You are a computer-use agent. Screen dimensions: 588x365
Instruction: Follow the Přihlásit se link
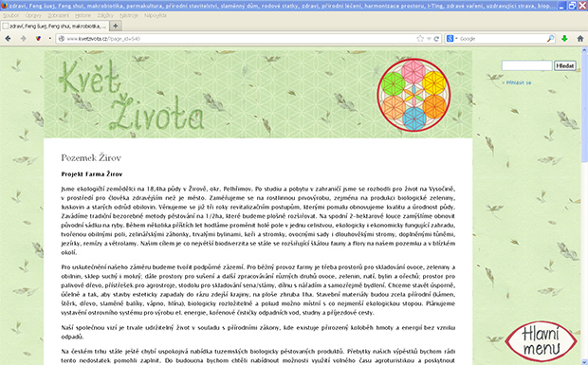[x=519, y=82]
